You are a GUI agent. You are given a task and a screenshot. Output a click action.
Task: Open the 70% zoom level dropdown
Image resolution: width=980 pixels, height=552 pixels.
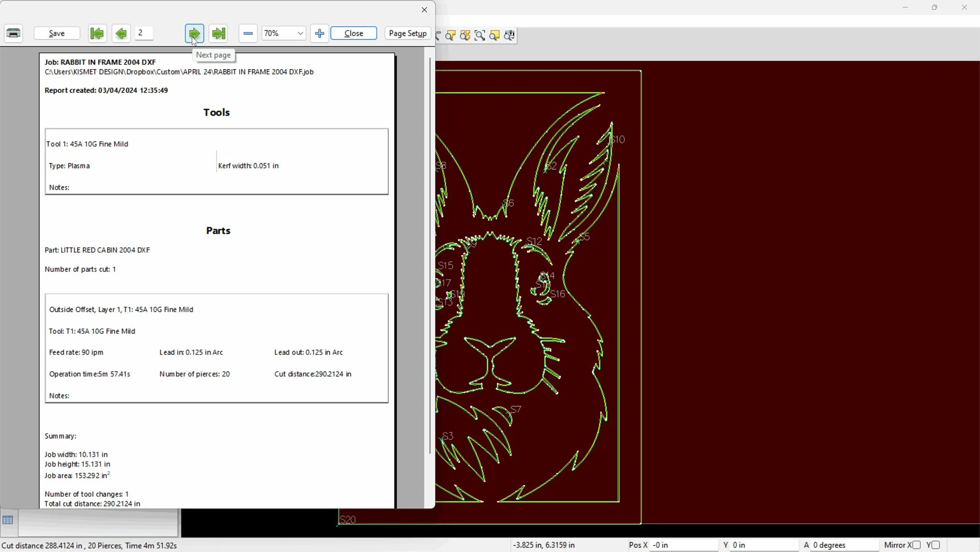300,33
